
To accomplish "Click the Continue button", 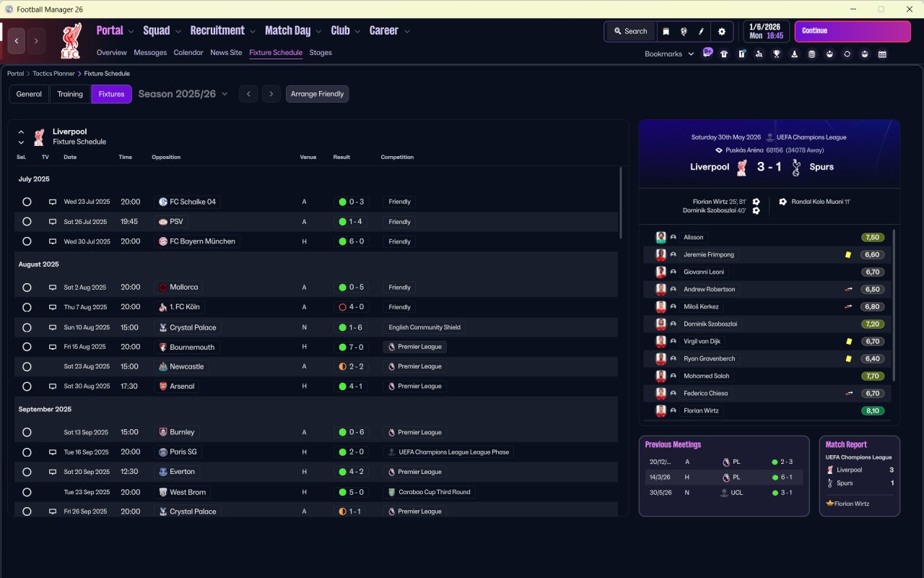I will pyautogui.click(x=853, y=31).
